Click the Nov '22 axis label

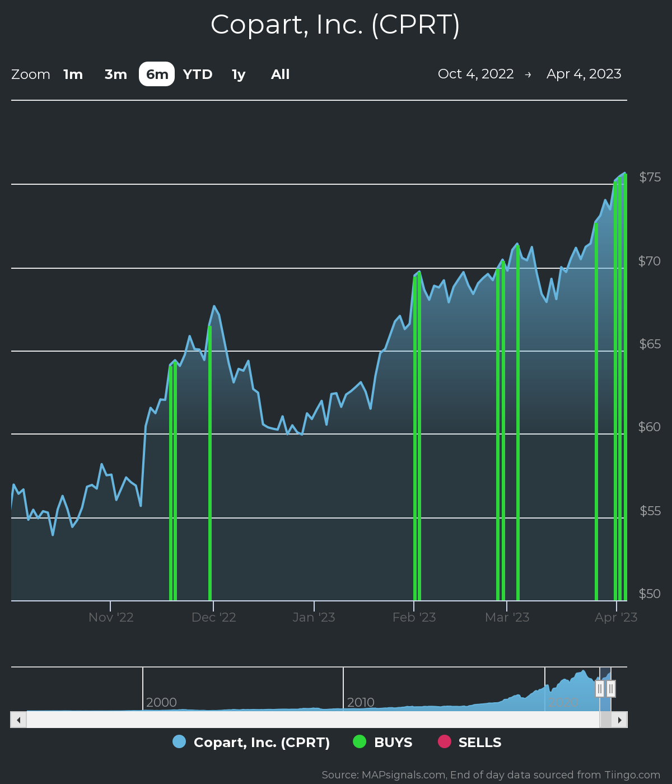(x=111, y=617)
